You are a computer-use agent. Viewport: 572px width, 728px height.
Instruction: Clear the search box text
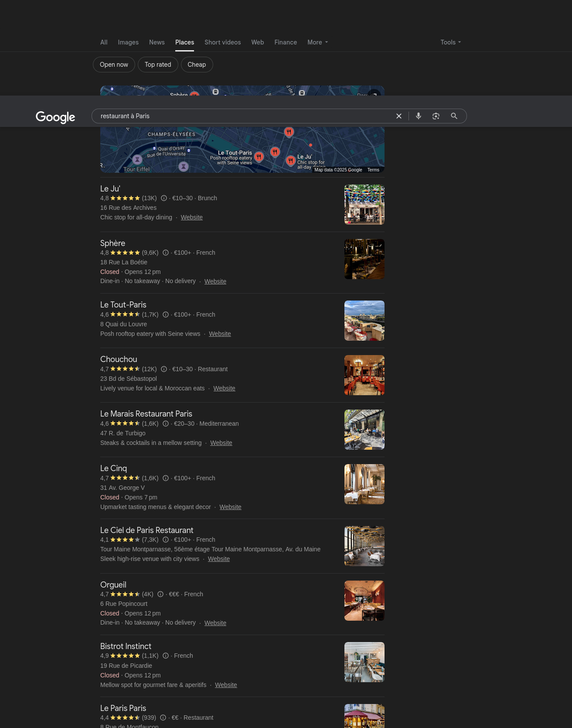398,116
